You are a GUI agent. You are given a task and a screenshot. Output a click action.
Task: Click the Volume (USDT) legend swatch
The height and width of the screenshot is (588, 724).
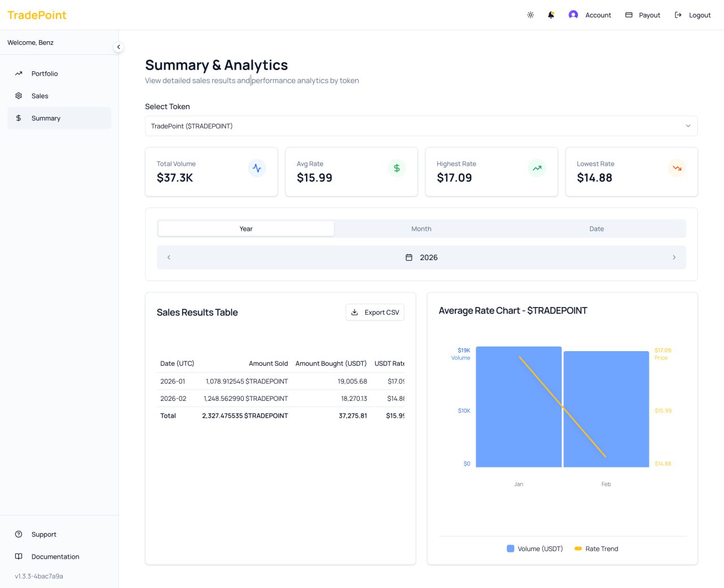(x=510, y=548)
